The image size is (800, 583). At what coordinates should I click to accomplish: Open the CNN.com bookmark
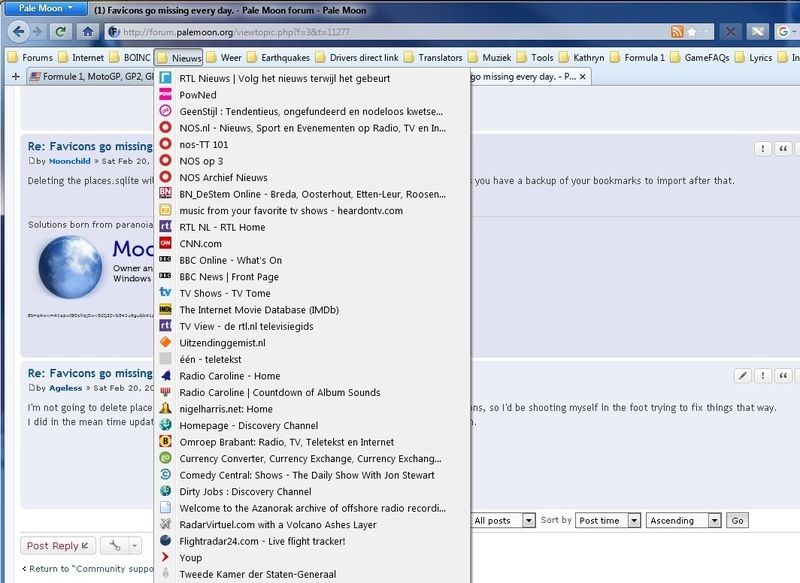click(312, 244)
